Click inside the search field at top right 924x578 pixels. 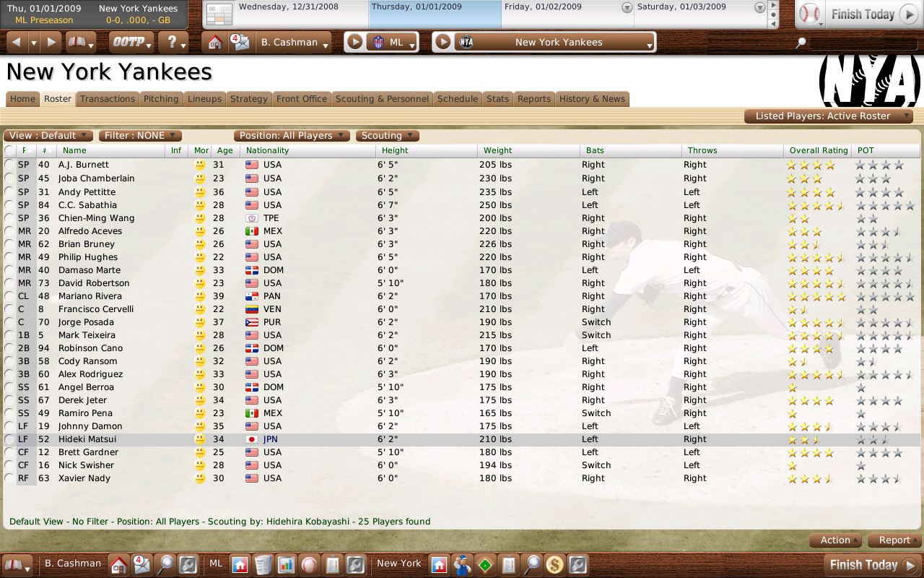[x=863, y=43]
